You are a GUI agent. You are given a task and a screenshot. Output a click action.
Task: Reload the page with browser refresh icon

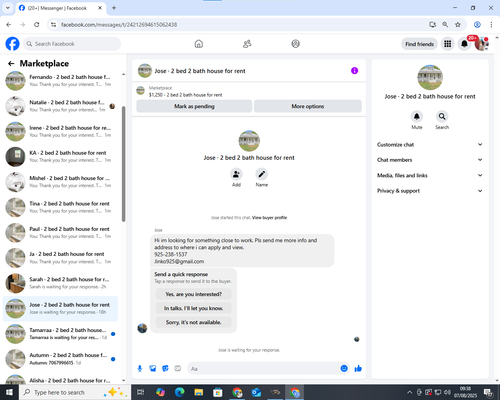(x=37, y=24)
